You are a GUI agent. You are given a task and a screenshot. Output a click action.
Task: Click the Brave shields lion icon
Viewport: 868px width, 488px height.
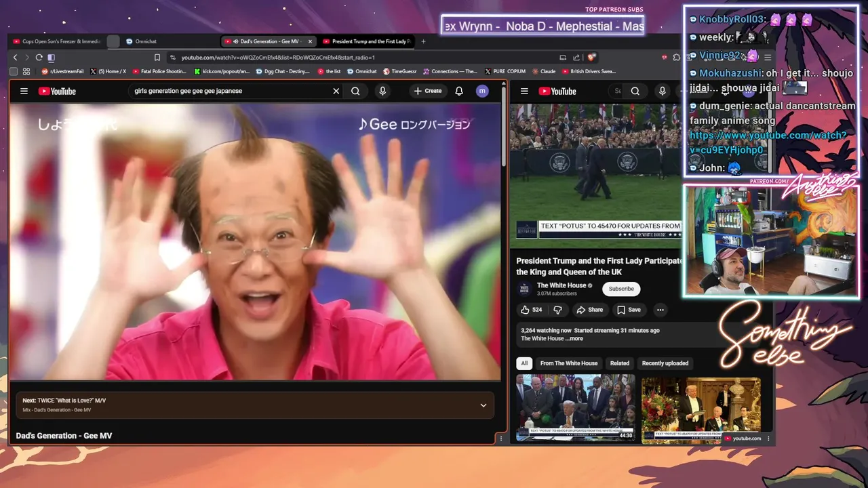point(591,58)
